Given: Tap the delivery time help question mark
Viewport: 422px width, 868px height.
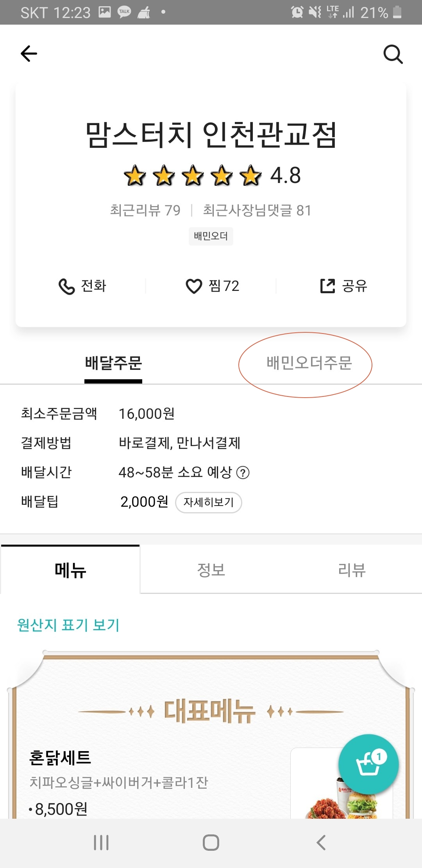Looking at the screenshot, I should pos(243,473).
